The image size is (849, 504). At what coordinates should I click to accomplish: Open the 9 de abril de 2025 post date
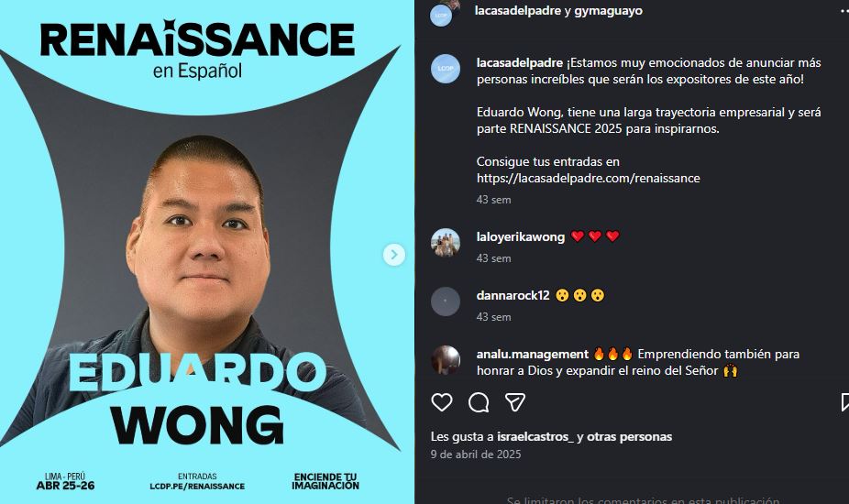[476, 455]
